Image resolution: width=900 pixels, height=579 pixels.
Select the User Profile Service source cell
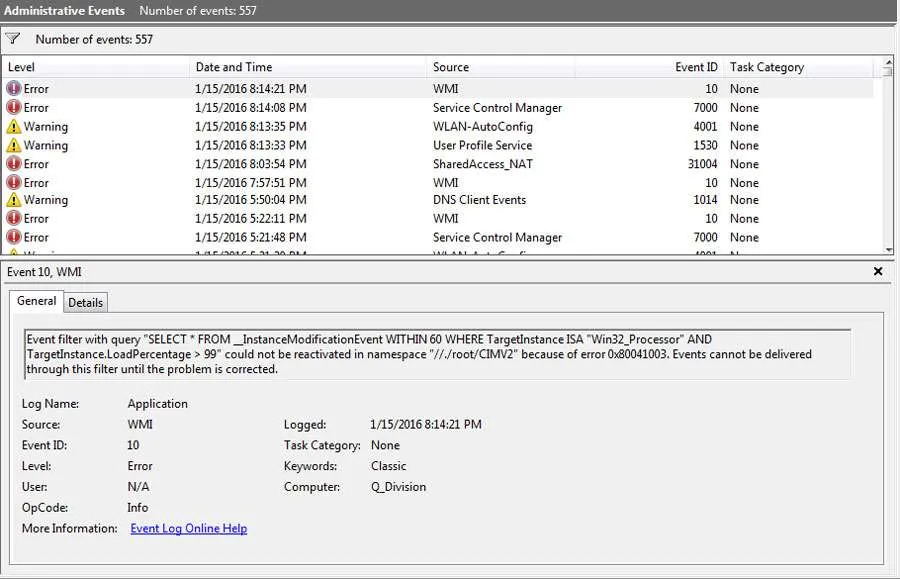pos(482,145)
